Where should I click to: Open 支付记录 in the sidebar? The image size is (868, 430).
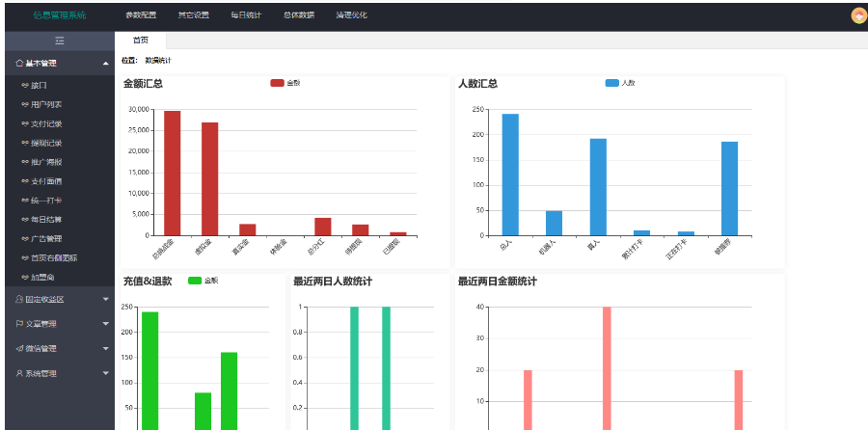(x=46, y=123)
